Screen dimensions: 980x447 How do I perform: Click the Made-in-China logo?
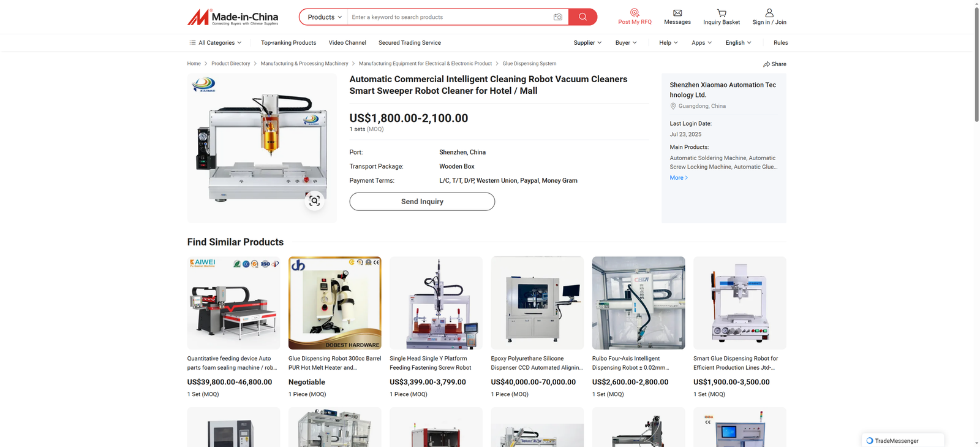point(233,17)
